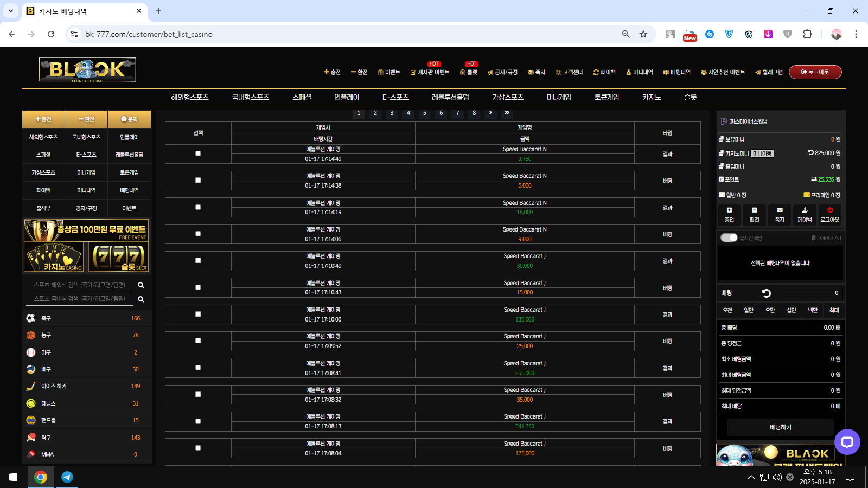Click 카지노 CASINO banner thumbnail
Image resolution: width=868 pixels, height=488 pixels.
tap(54, 256)
